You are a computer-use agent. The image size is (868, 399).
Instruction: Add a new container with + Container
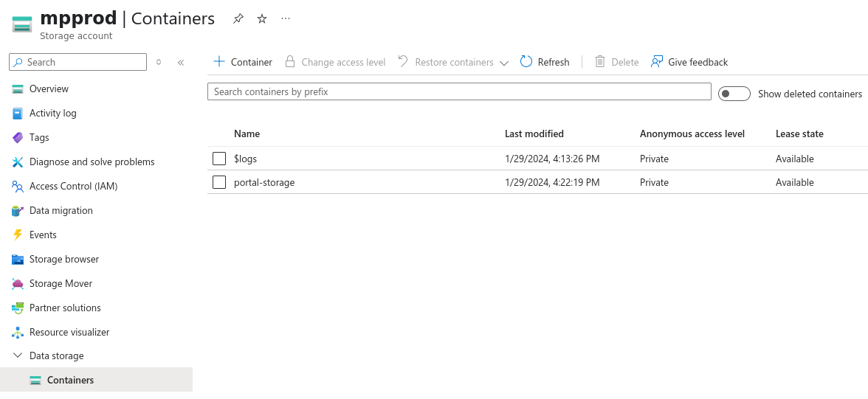pyautogui.click(x=243, y=62)
